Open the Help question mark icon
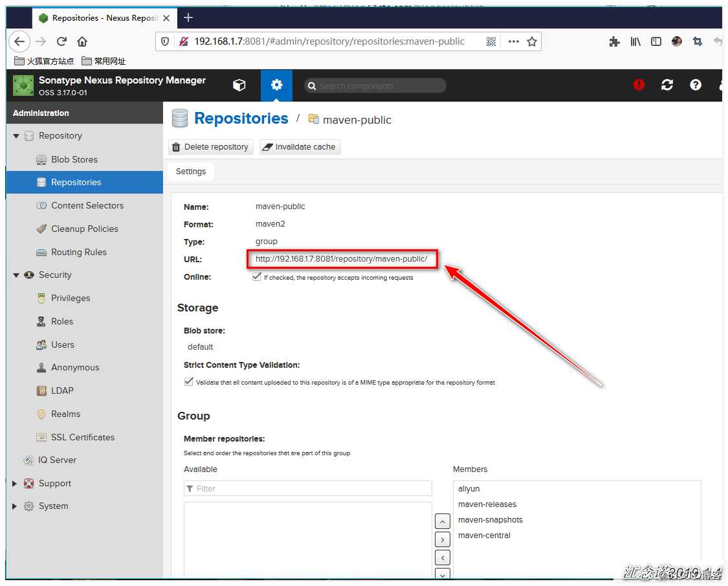728x586 pixels. [696, 85]
